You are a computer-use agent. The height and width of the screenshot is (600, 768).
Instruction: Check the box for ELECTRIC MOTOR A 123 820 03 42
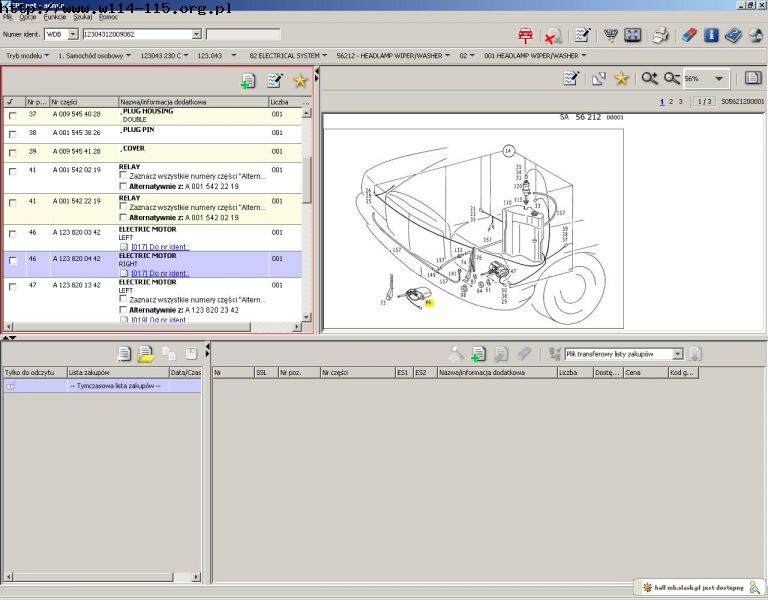pos(12,234)
